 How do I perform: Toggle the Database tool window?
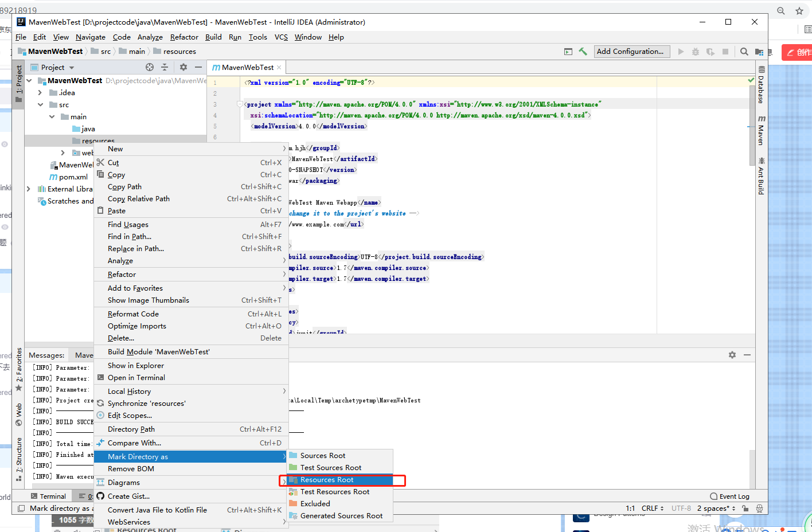[x=762, y=85]
